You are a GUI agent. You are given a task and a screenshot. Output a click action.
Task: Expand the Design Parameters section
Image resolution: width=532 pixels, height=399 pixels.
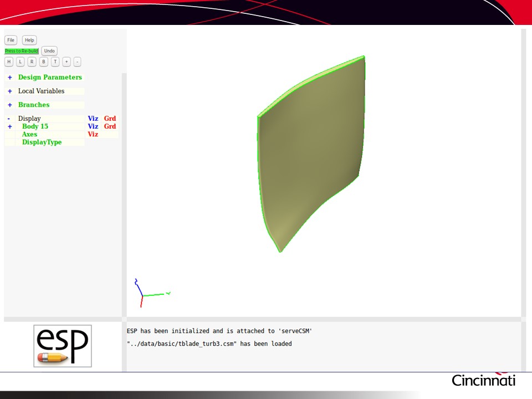pyautogui.click(x=9, y=78)
